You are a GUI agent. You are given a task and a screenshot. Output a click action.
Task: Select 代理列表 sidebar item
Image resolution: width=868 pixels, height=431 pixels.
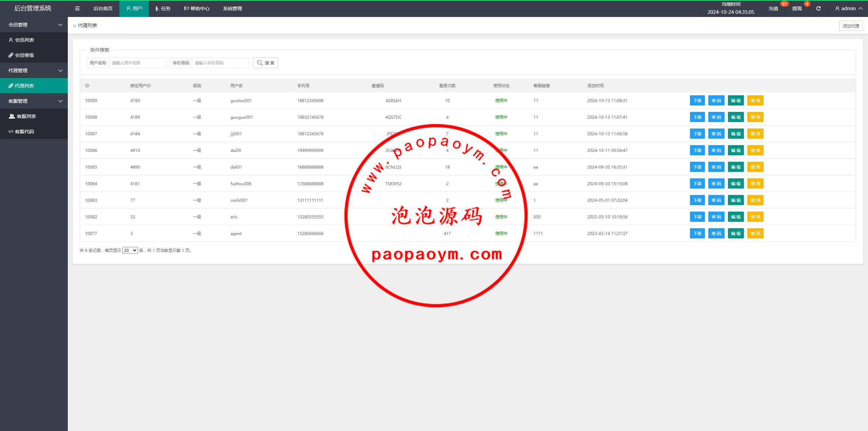(24, 86)
